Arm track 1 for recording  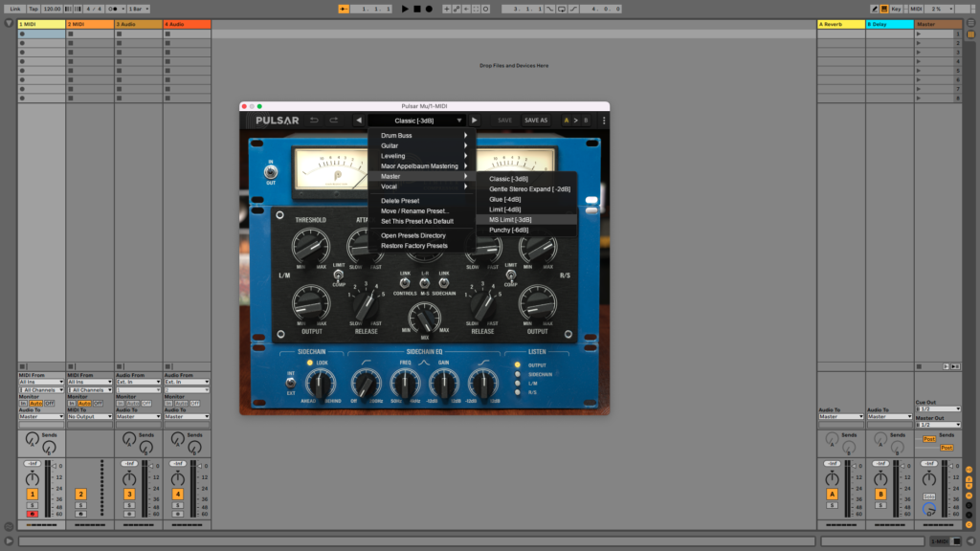pos(32,514)
